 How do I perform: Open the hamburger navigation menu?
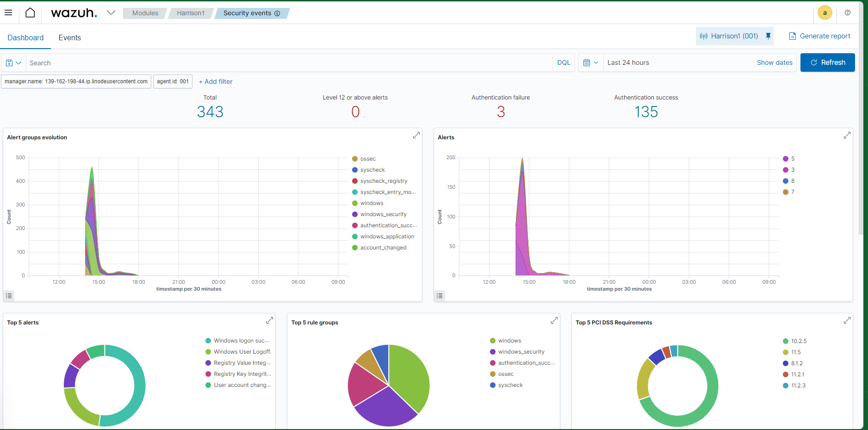(8, 13)
